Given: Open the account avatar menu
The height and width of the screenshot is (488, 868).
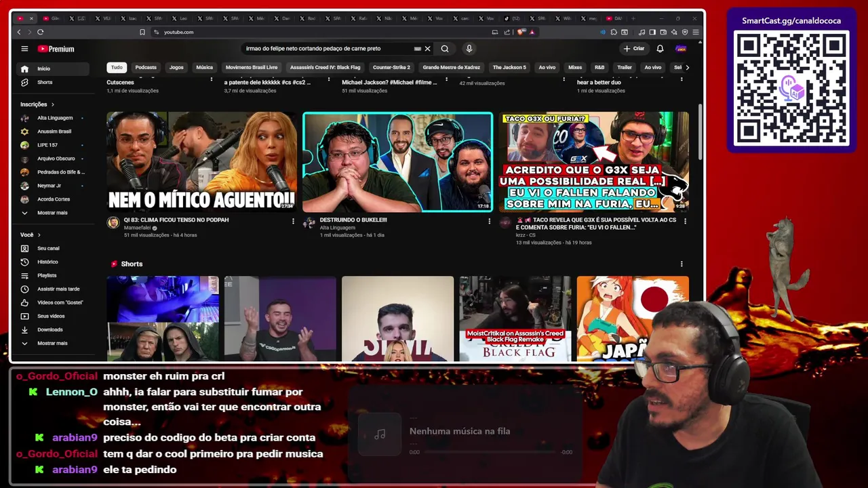Looking at the screenshot, I should [x=681, y=49].
